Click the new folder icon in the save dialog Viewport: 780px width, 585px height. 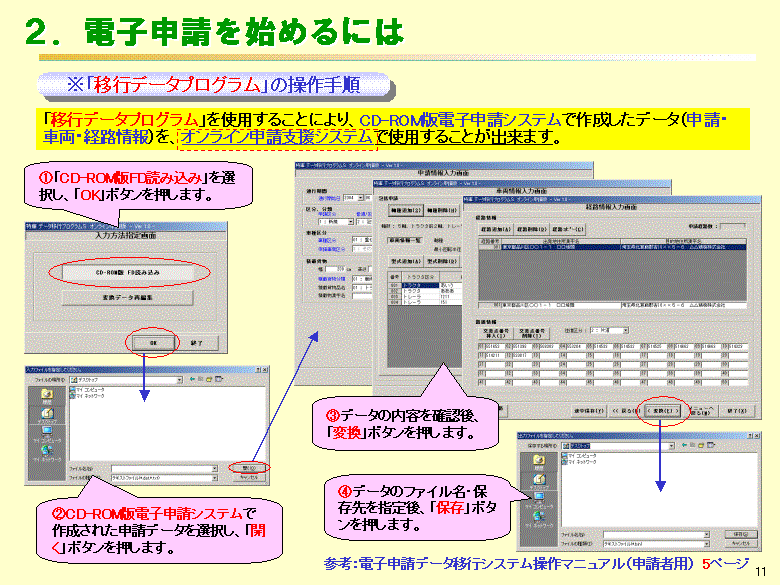pyautogui.click(x=701, y=445)
